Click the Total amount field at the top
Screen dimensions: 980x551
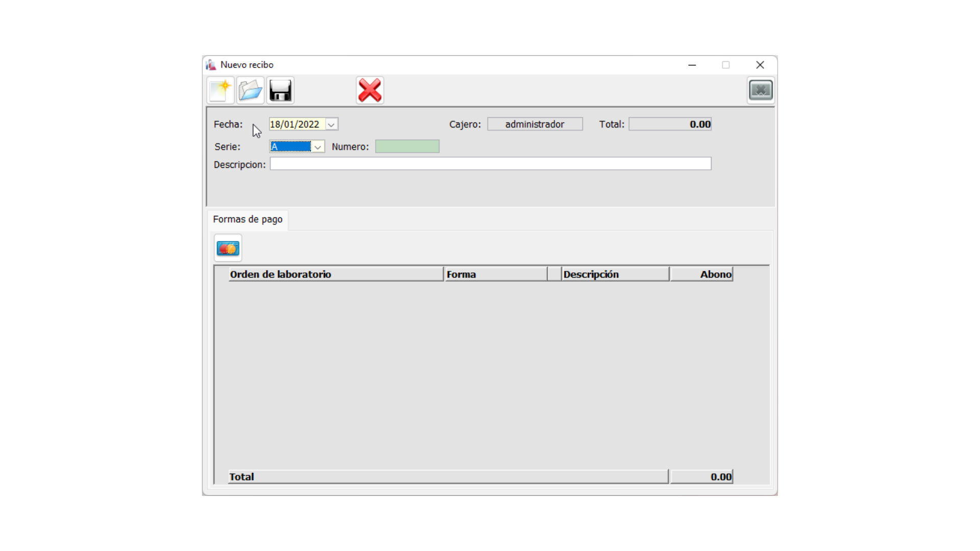pos(670,124)
